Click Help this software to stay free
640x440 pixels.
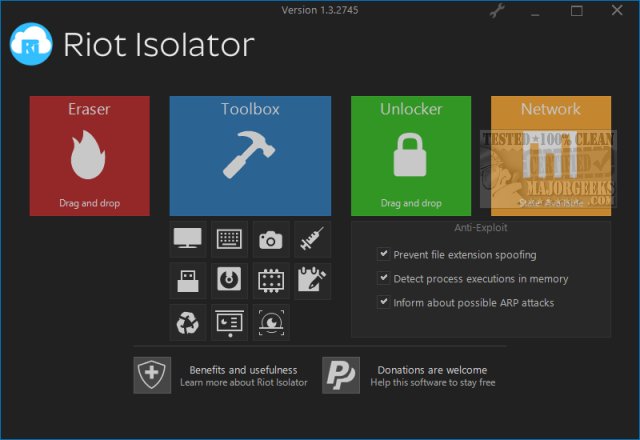[433, 382]
